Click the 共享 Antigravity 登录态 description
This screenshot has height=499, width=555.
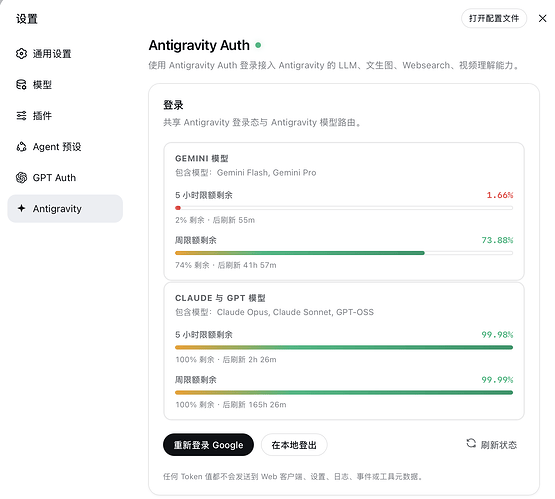coord(262,122)
